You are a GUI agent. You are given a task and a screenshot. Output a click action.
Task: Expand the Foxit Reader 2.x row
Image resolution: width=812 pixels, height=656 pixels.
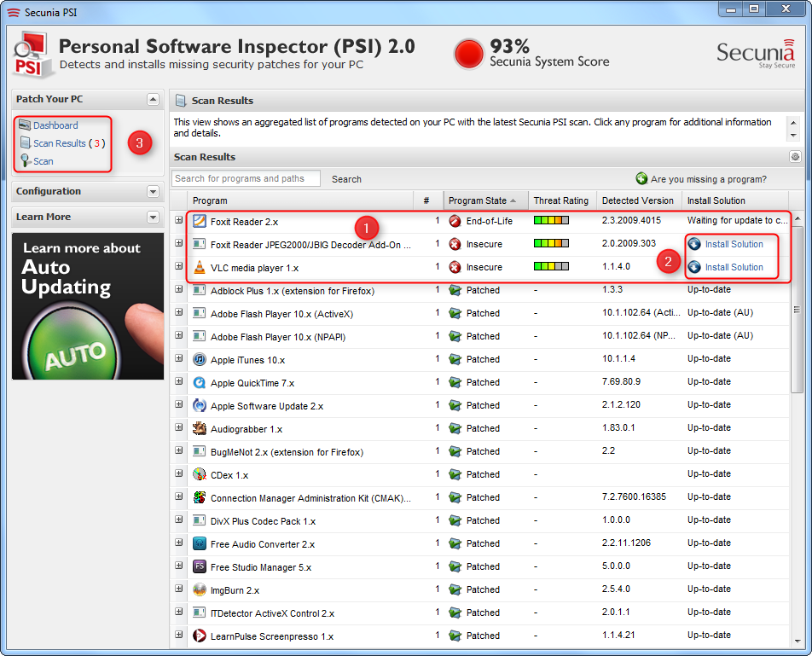coord(179,221)
